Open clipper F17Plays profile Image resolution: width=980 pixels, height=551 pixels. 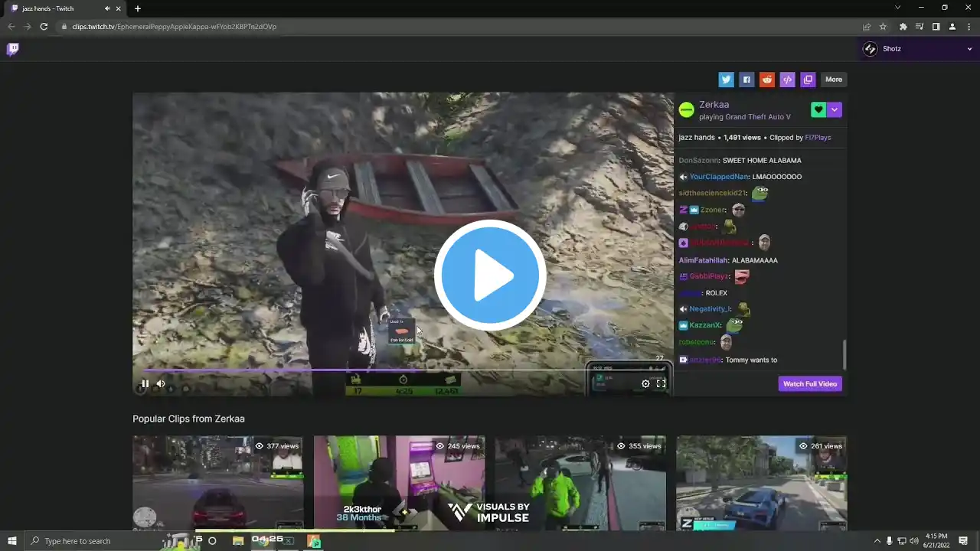[x=818, y=138]
